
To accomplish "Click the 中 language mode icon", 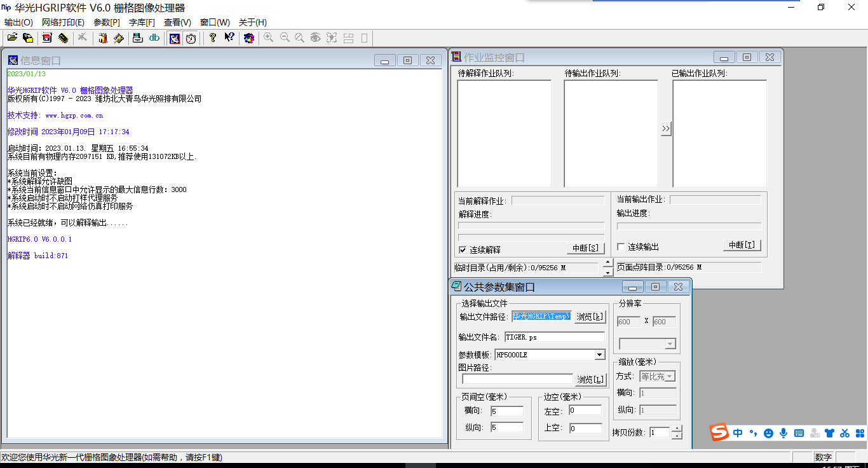I will 738,433.
